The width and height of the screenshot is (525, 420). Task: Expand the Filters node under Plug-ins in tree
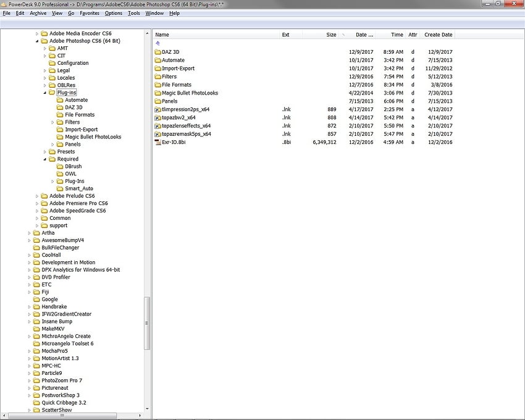point(52,122)
